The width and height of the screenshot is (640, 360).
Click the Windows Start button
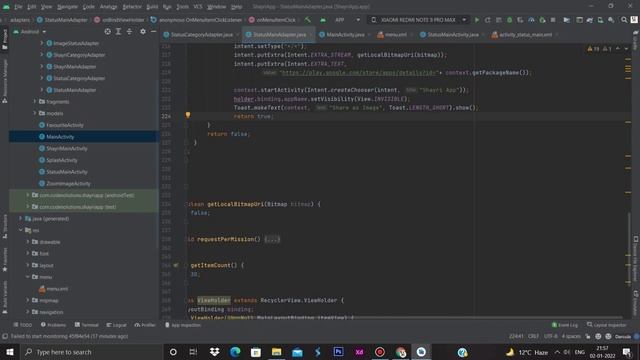(10, 352)
